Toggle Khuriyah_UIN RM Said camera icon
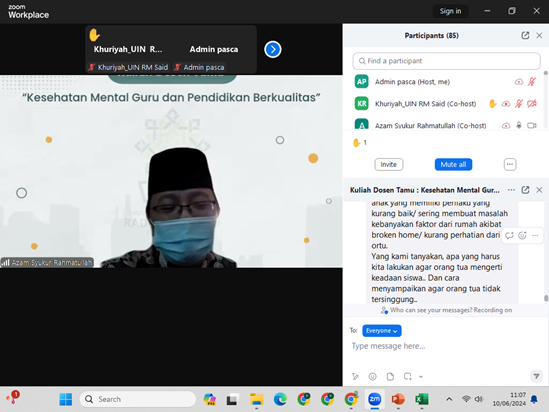 pos(532,104)
